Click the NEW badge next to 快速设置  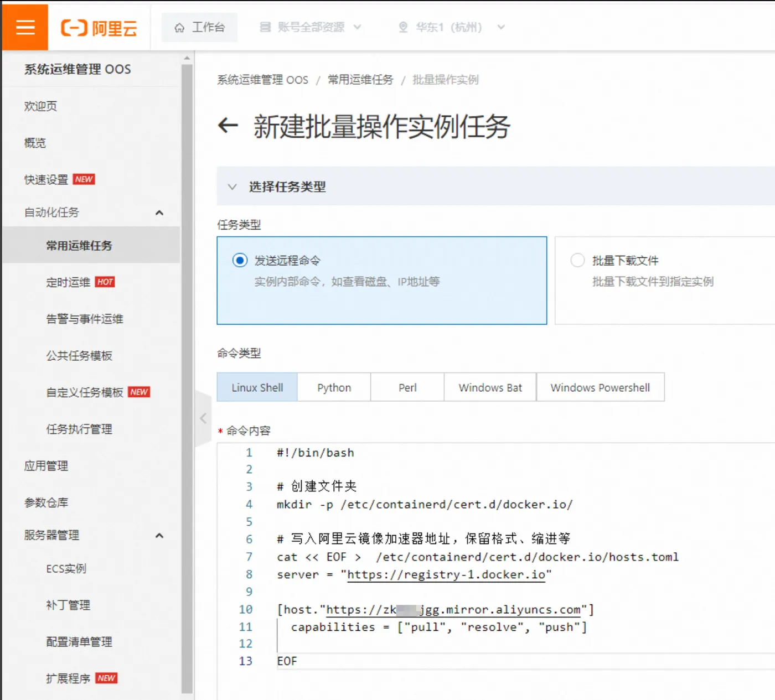84,179
